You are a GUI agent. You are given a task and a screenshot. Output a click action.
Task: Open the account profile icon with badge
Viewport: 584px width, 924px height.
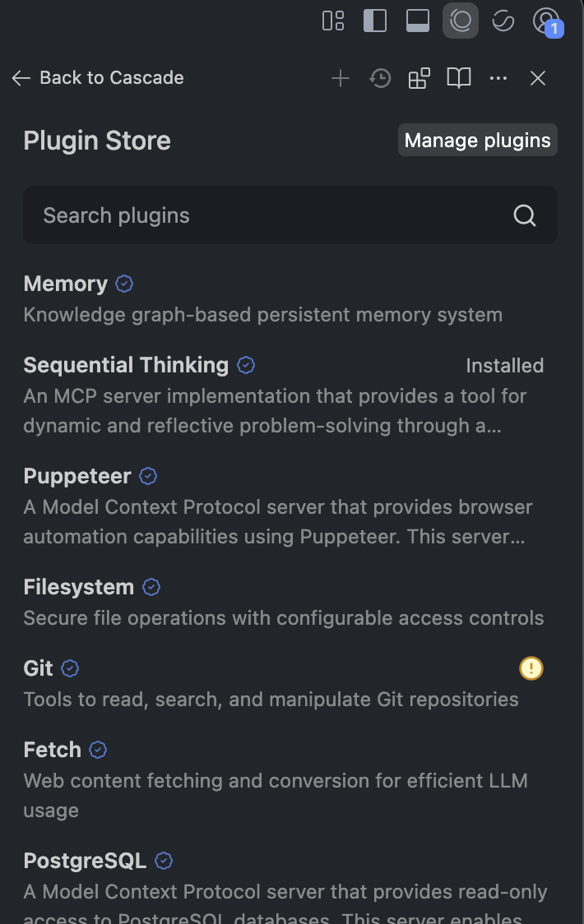(548, 22)
